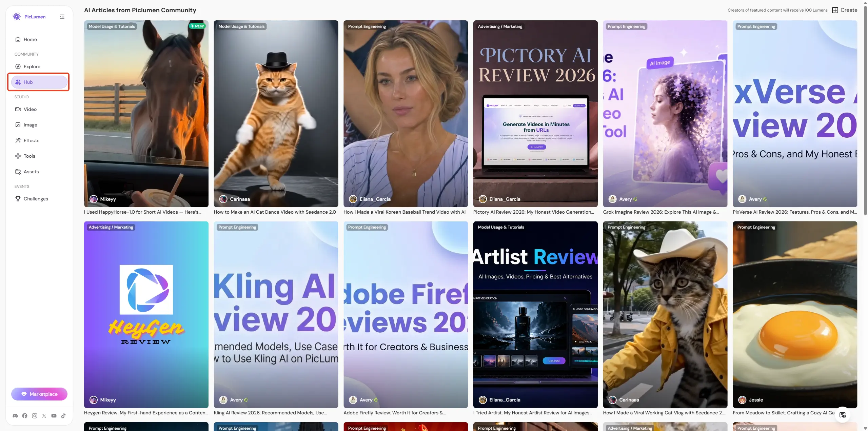Click the page's vertical scrollbar thumb
Image resolution: width=868 pixels, height=431 pixels.
865,110
